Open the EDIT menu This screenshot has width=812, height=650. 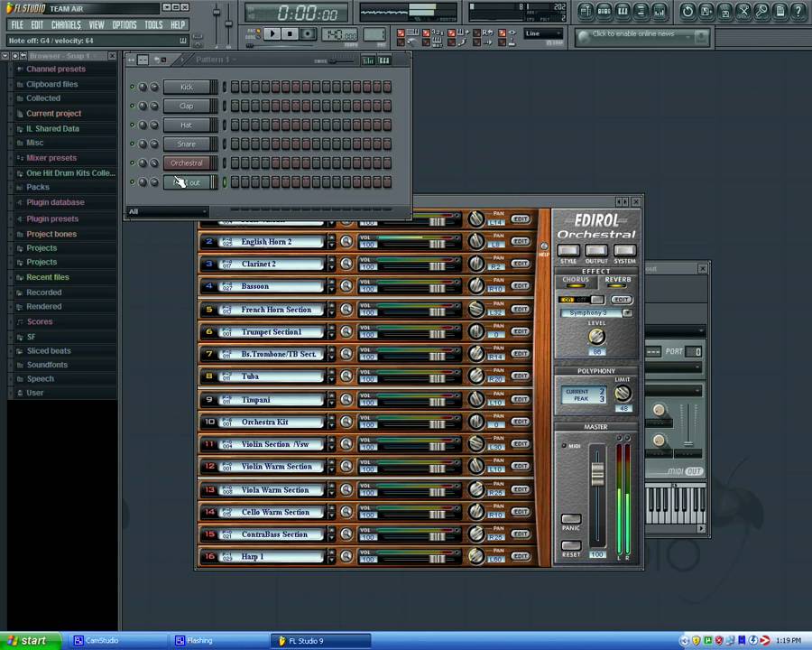[37, 25]
